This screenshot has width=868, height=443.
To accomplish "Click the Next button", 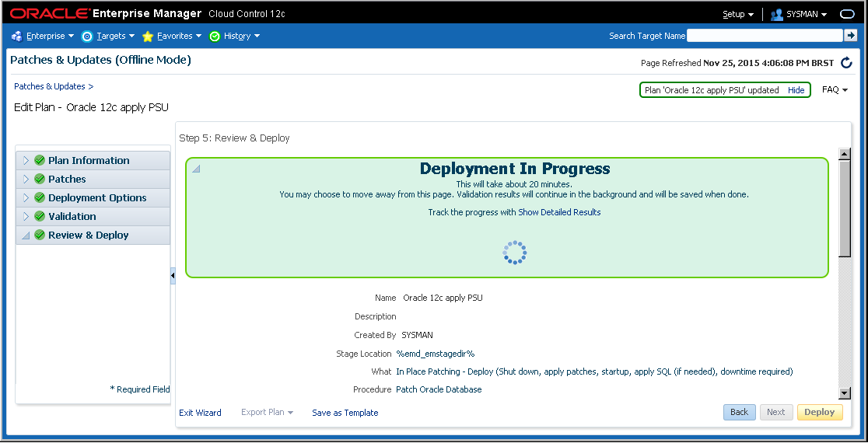I will click(x=775, y=412).
